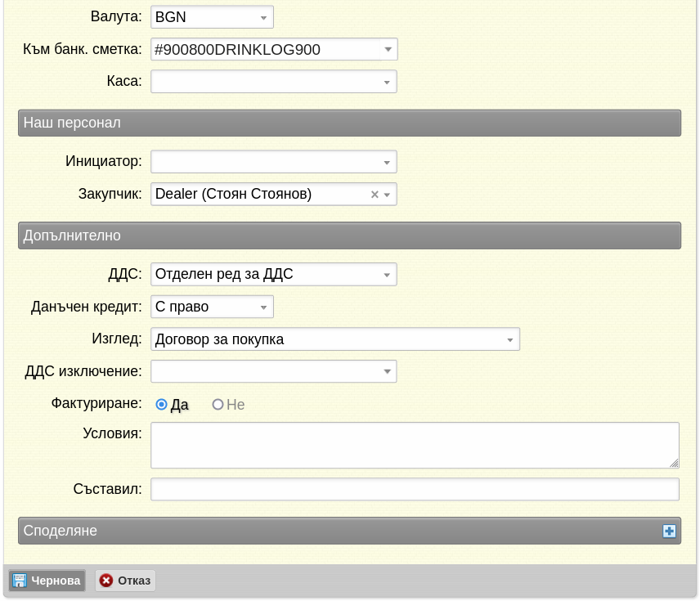Click the Наш персонал section header
Viewport: 700px width, 601px height.
(349, 123)
